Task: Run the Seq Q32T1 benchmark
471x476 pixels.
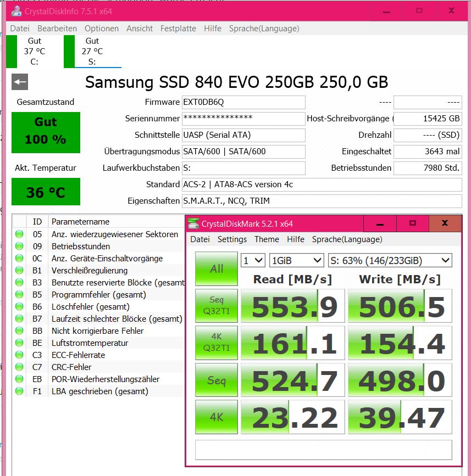Action: [x=217, y=305]
